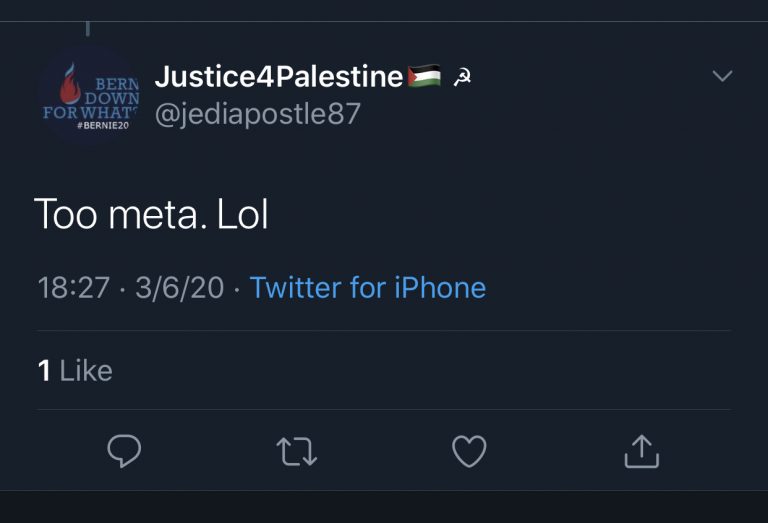Click the #BERNIE20 text on the avatar

102,125
